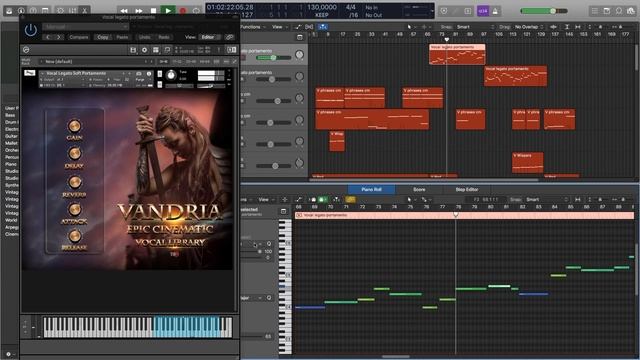Toggle the Flex button in tracks area
The height and width of the screenshot is (360, 640).
pyautogui.click(x=309, y=27)
